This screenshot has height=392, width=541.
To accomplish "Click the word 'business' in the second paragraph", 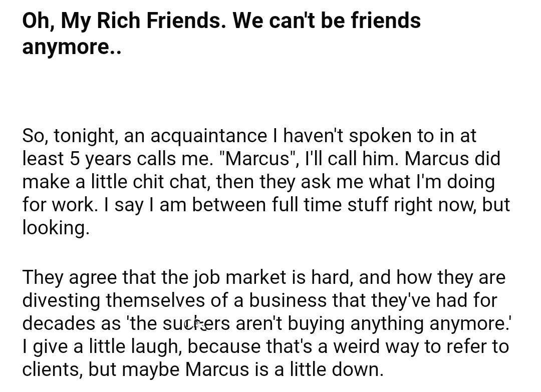I will coord(288,300).
